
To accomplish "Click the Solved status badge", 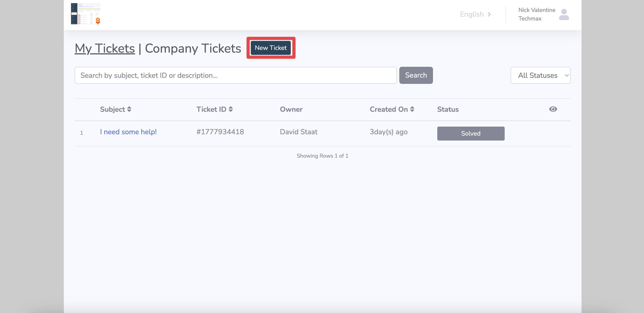I will 471,133.
